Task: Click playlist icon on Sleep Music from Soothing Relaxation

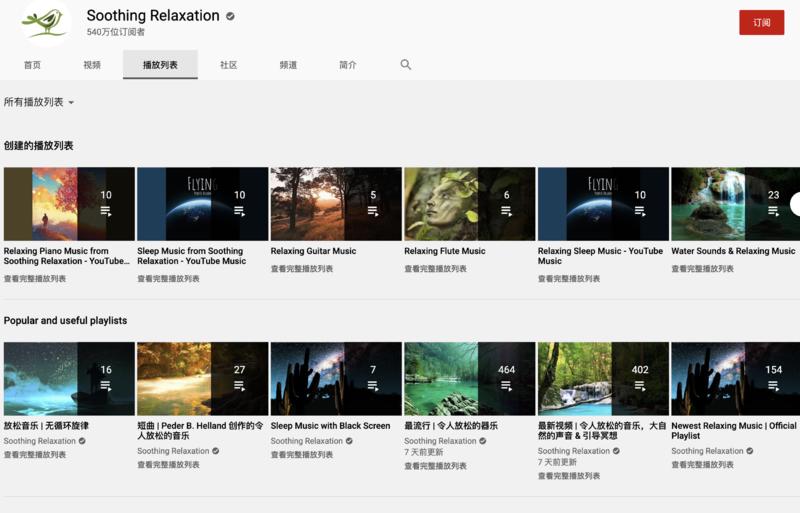Action: tap(239, 211)
